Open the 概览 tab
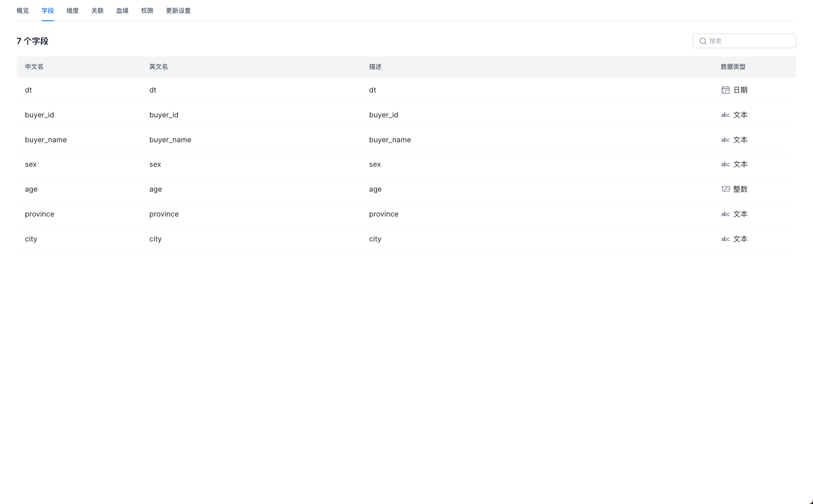Image resolution: width=813 pixels, height=504 pixels. tap(23, 11)
